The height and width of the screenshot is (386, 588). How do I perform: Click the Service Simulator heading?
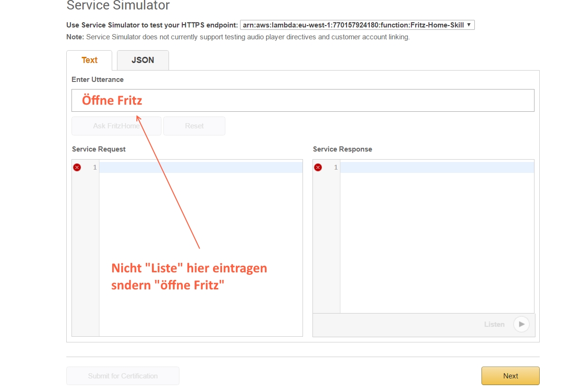coord(118,6)
